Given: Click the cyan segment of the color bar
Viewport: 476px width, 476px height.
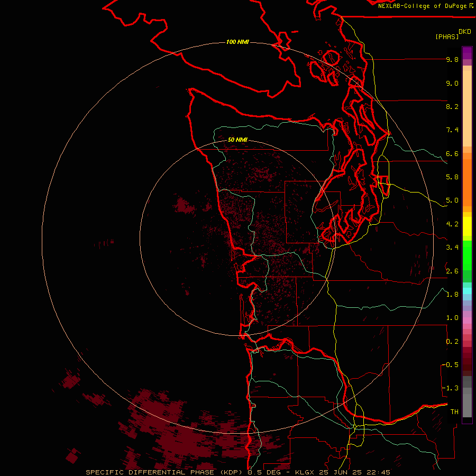Looking at the screenshot, I should pyautogui.click(x=467, y=291).
